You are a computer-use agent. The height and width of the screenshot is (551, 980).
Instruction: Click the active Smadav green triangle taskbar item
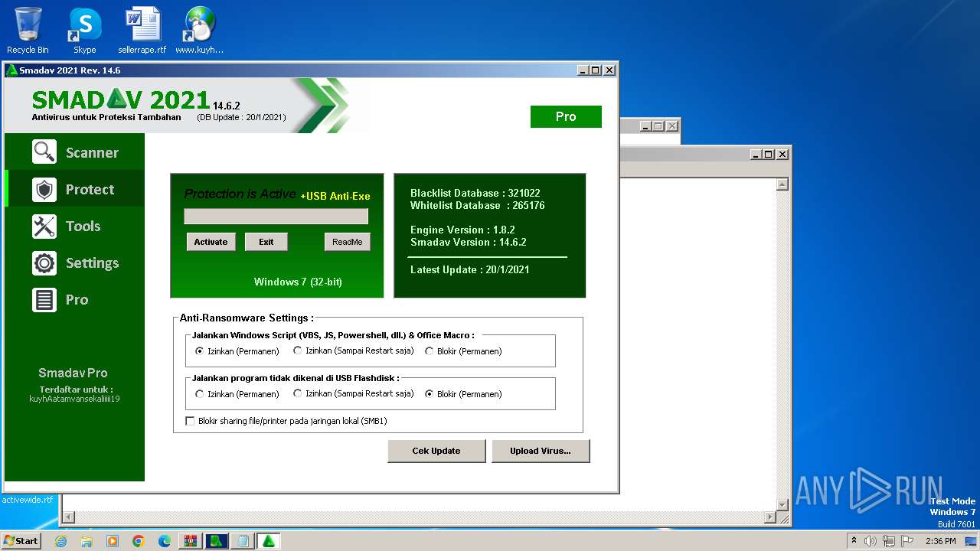tap(269, 541)
